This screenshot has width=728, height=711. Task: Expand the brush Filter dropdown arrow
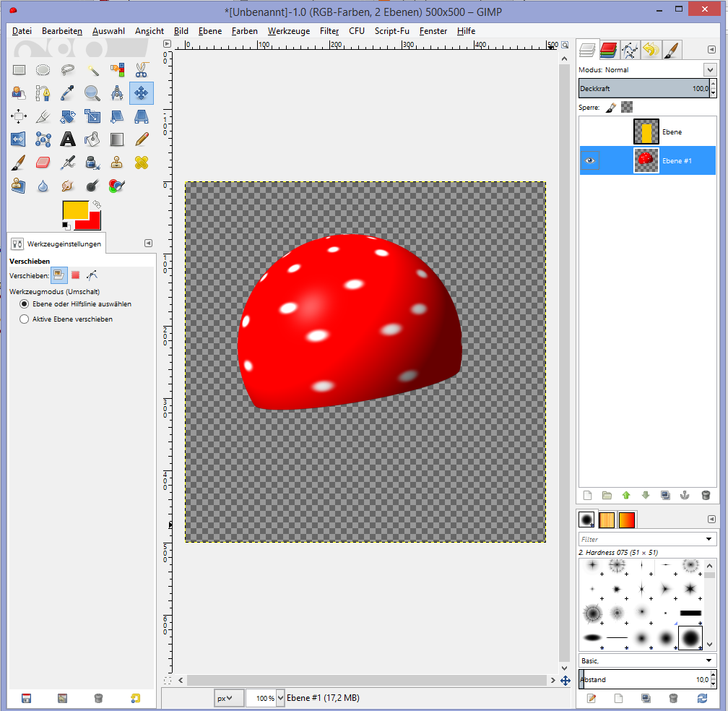click(x=709, y=539)
